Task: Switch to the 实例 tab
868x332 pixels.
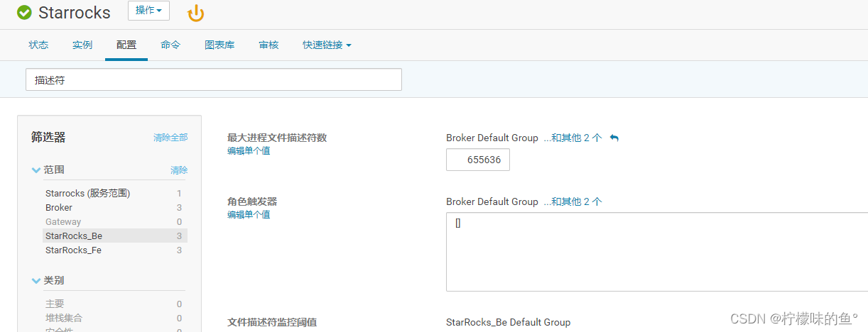Action: 82,45
